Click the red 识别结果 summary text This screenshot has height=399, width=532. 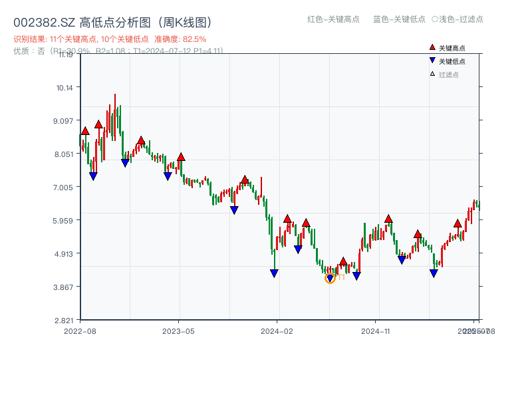[110, 39]
